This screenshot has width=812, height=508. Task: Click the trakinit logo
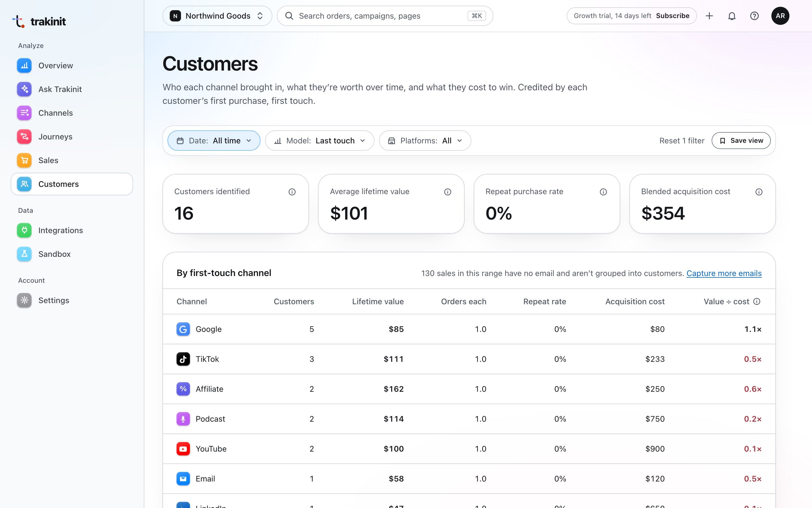[x=39, y=21]
